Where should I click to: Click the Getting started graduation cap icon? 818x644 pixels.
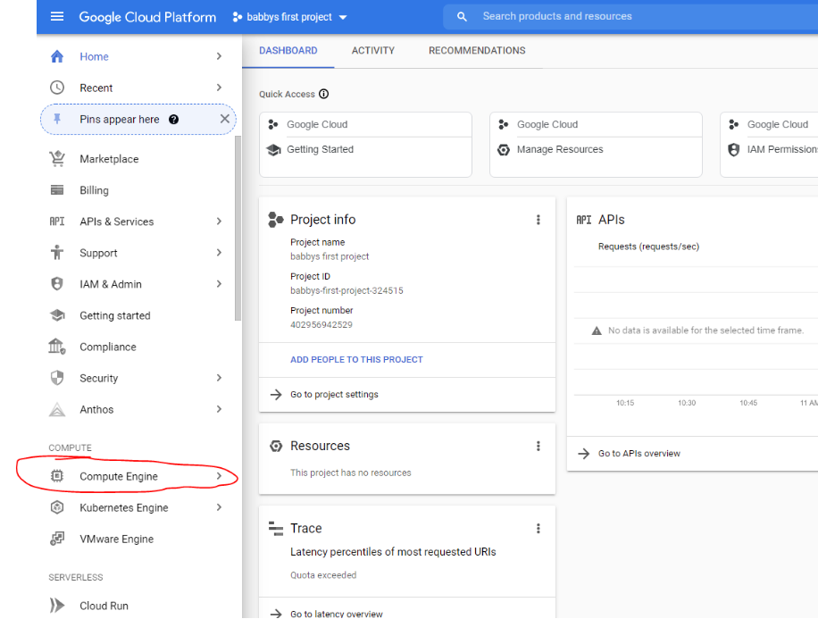57,315
